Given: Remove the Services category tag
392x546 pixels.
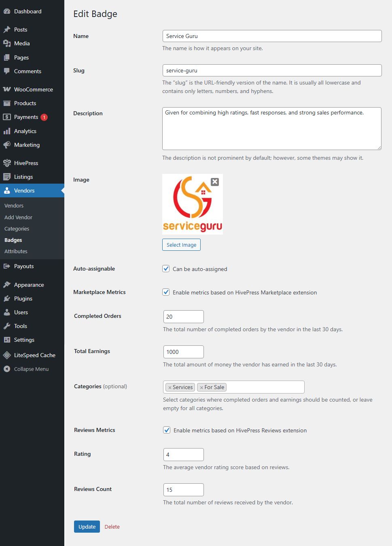Looking at the screenshot, I should point(170,387).
